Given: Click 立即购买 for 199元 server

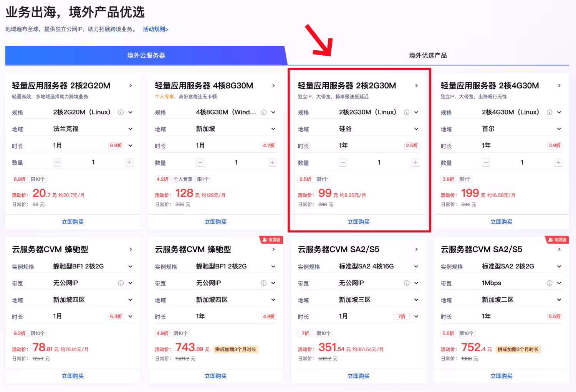Looking at the screenshot, I should tap(501, 222).
